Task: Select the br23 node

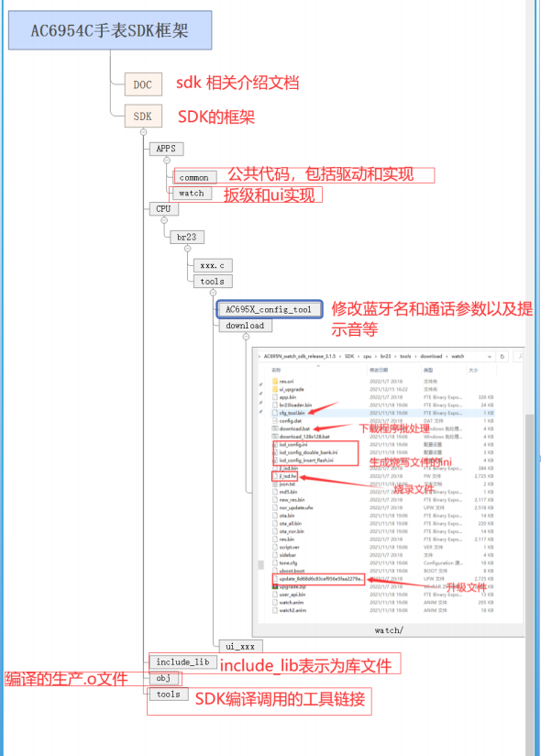Action: point(187,237)
